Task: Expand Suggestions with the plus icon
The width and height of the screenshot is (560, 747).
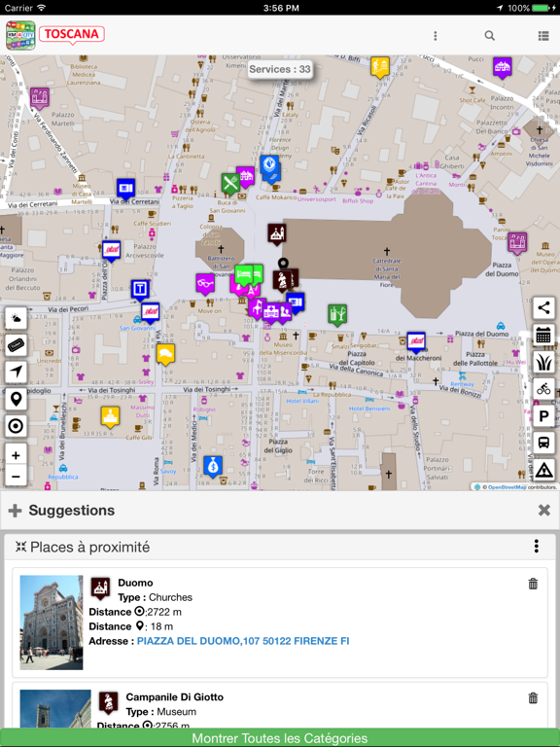Action: coord(16,511)
